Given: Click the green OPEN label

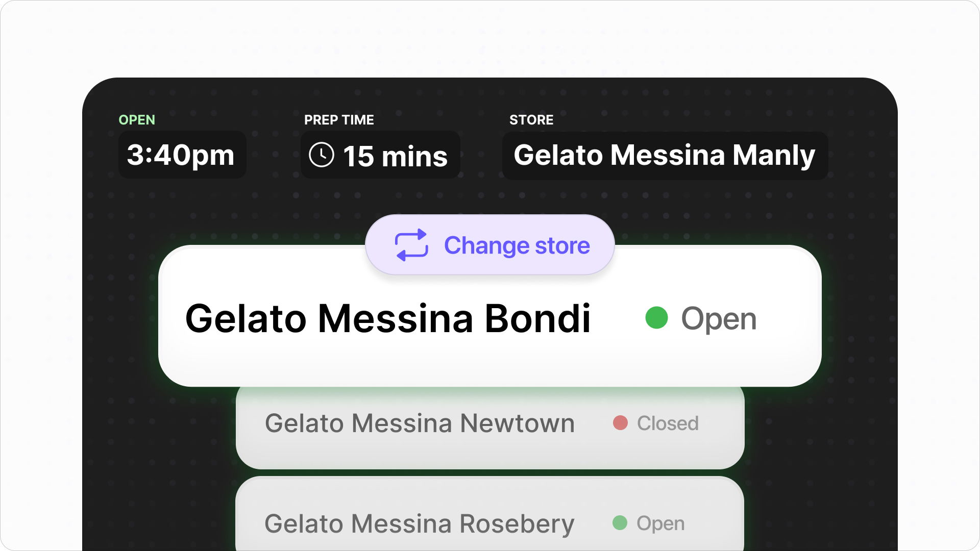Looking at the screenshot, I should coord(137,120).
